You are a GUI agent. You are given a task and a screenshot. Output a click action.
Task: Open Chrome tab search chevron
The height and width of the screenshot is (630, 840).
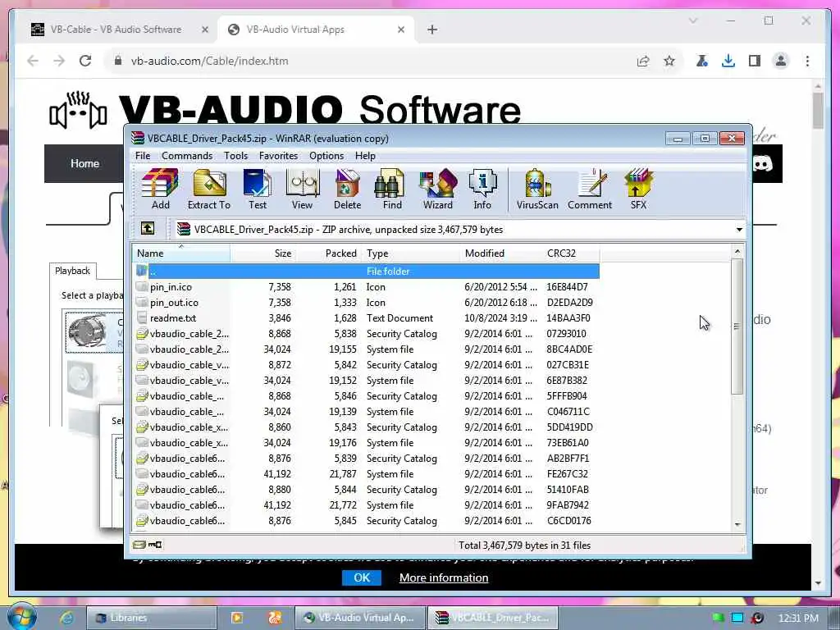click(693, 21)
